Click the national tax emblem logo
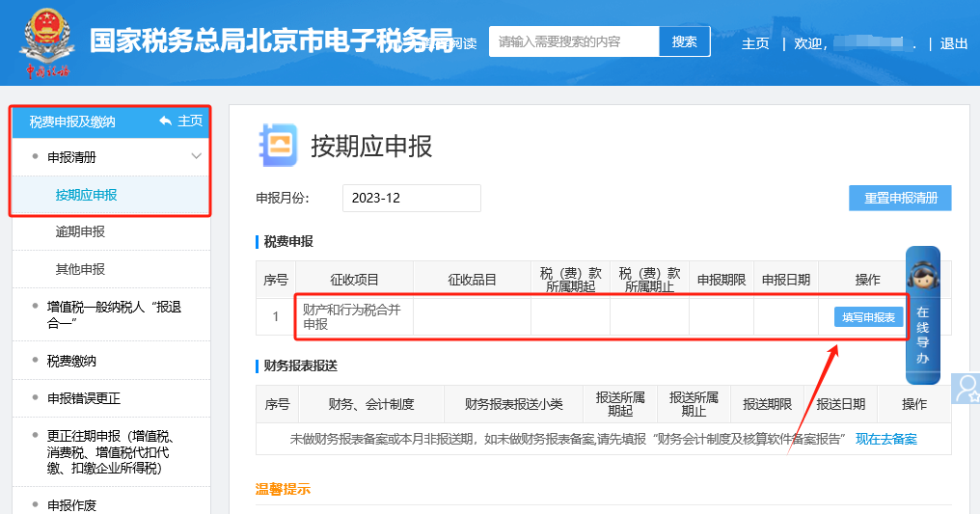Image resolution: width=980 pixels, height=514 pixels. (x=47, y=43)
